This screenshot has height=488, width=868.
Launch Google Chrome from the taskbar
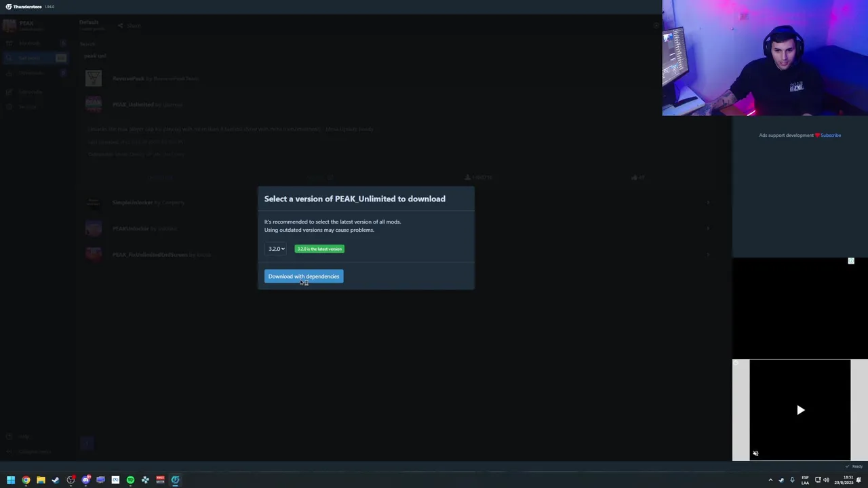click(26, 480)
